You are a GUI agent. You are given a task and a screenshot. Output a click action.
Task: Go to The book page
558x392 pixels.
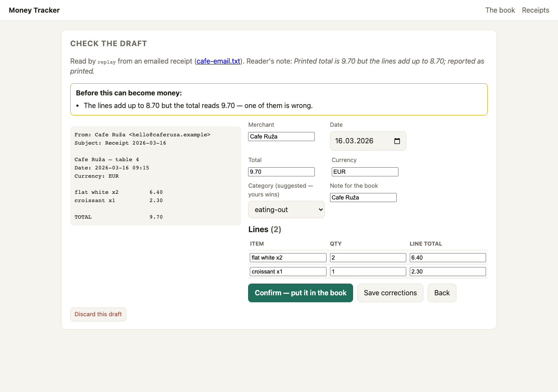point(500,10)
